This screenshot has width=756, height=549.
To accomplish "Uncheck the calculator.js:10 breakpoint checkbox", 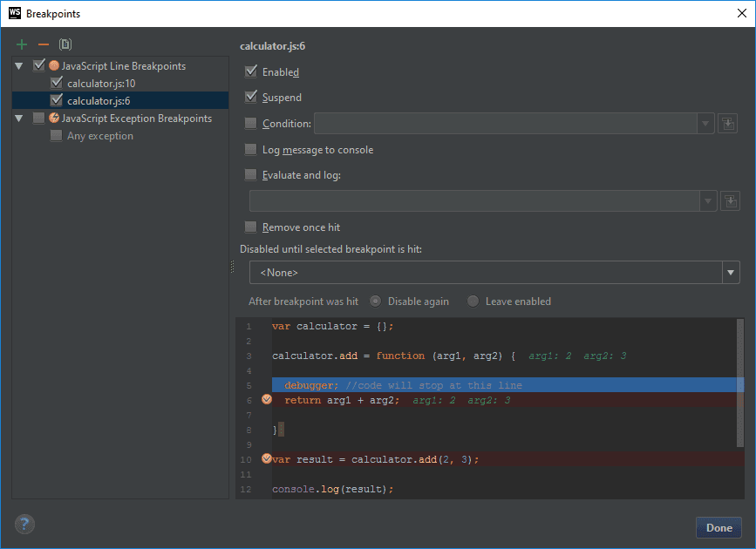I will click(x=57, y=83).
